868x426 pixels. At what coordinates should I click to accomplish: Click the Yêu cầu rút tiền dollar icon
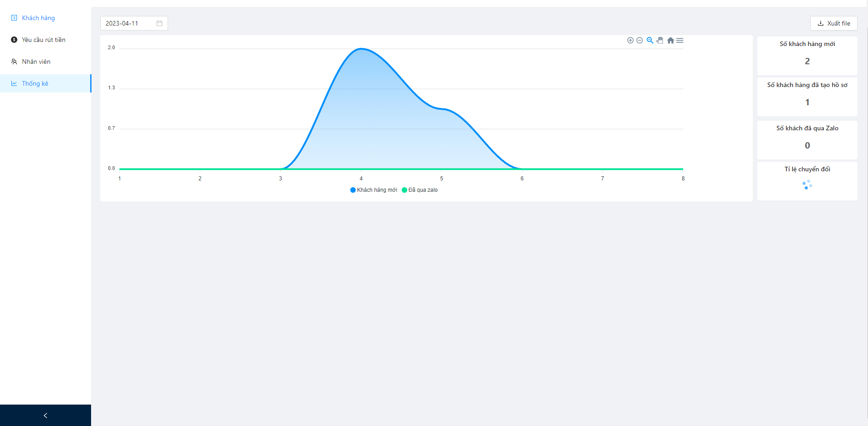point(14,40)
